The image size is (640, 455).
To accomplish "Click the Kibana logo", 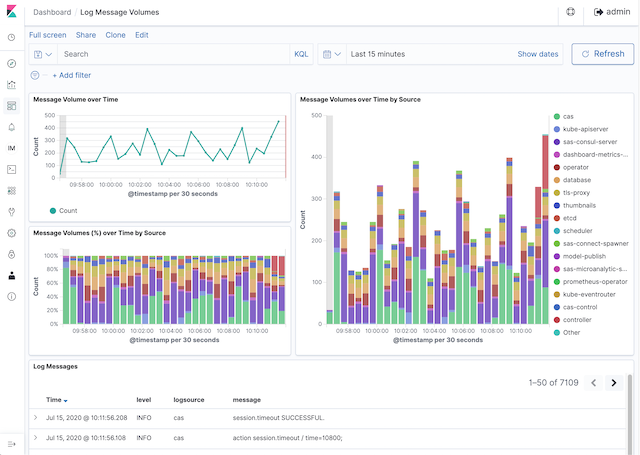I will (x=11, y=11).
